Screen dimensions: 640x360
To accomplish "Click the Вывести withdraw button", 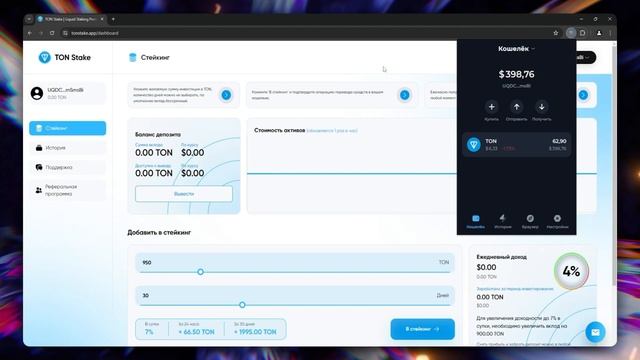I will click(x=184, y=194).
